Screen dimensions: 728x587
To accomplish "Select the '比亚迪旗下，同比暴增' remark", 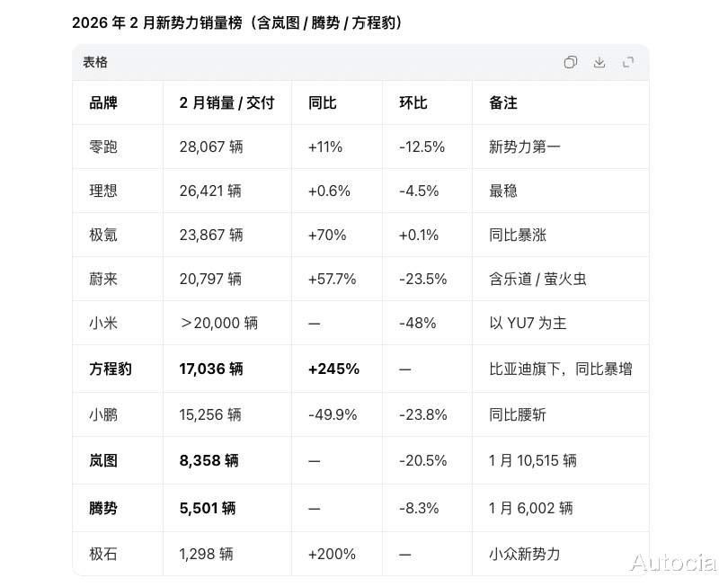I will click(561, 369).
